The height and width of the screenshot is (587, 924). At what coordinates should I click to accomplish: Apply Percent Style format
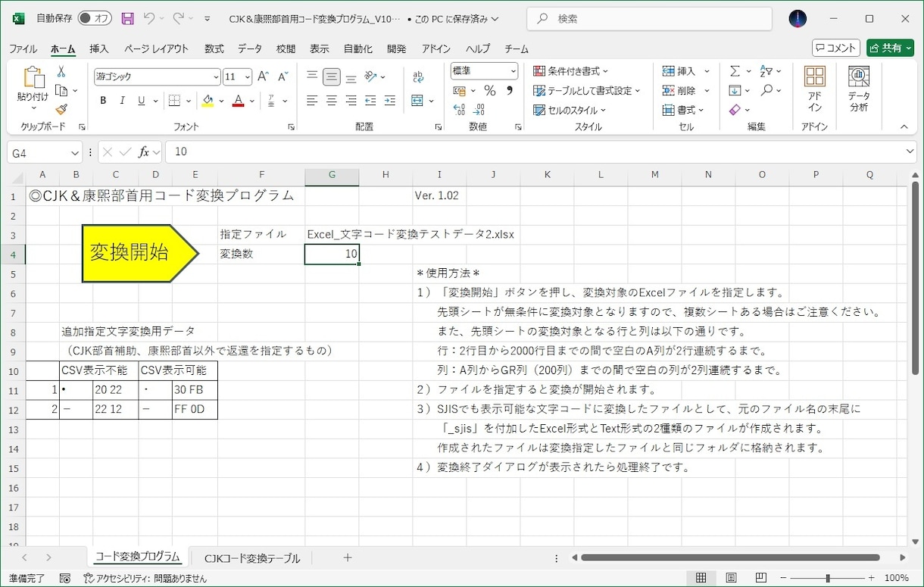tap(490, 91)
